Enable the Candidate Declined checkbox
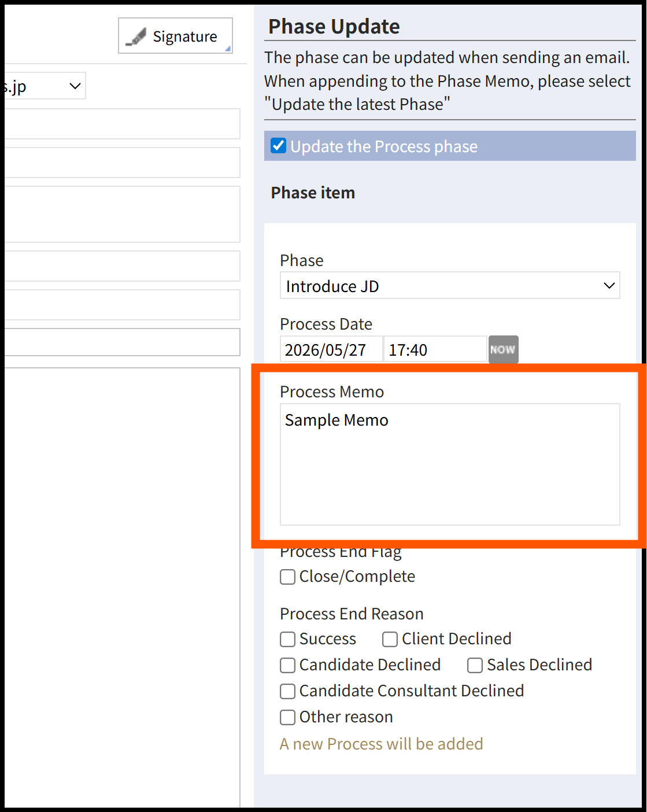 287,665
